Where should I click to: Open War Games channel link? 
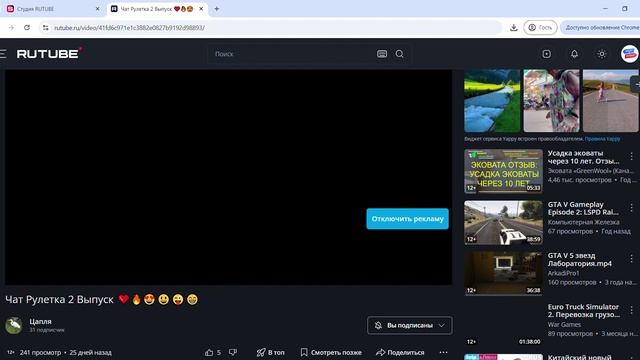click(564, 324)
